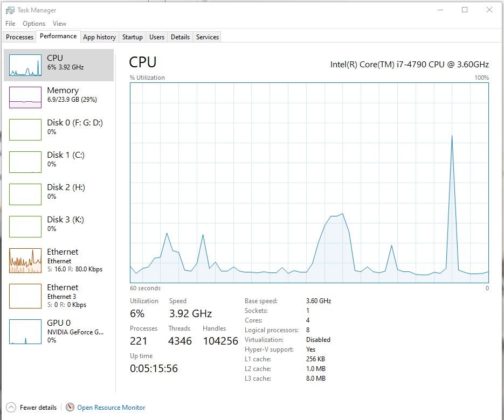Open the Options menu
Image resolution: width=504 pixels, height=420 pixels.
[34, 24]
